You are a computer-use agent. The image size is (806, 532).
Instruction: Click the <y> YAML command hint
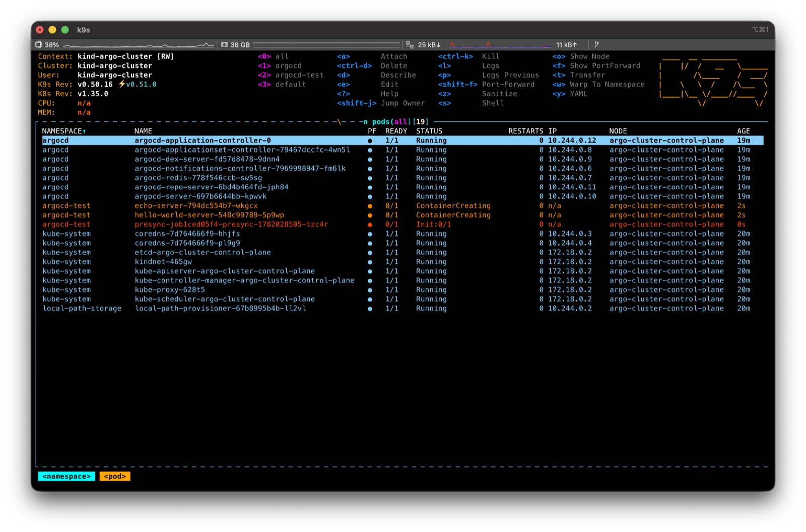(x=570, y=94)
